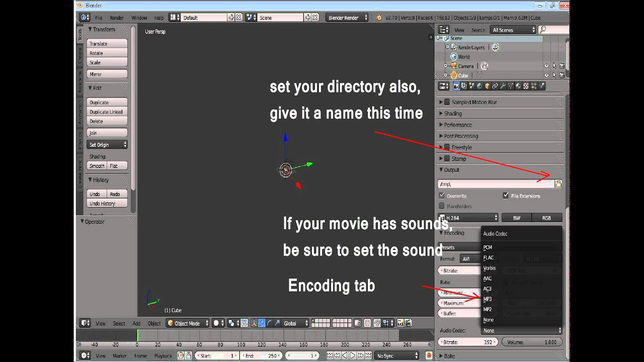Open the Object properties cube icon
Image resolution: width=644 pixels, height=362 pixels.
click(488, 86)
